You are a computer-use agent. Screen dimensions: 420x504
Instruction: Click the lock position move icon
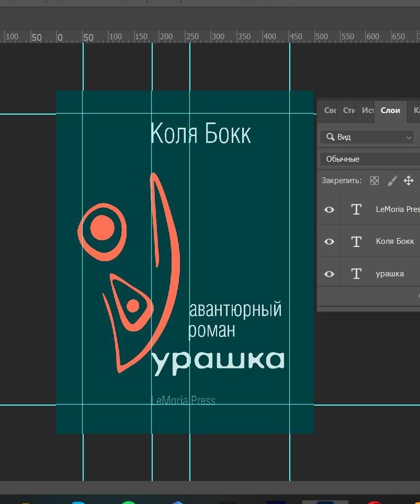[408, 181]
